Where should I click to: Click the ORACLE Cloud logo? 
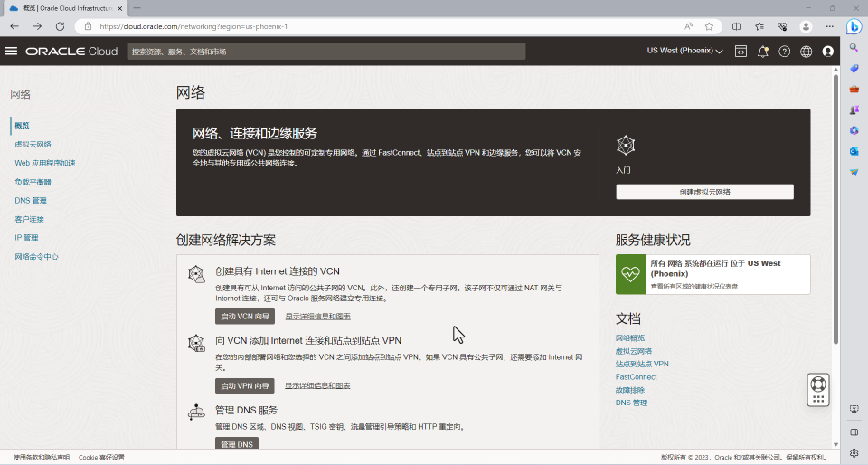click(x=71, y=52)
